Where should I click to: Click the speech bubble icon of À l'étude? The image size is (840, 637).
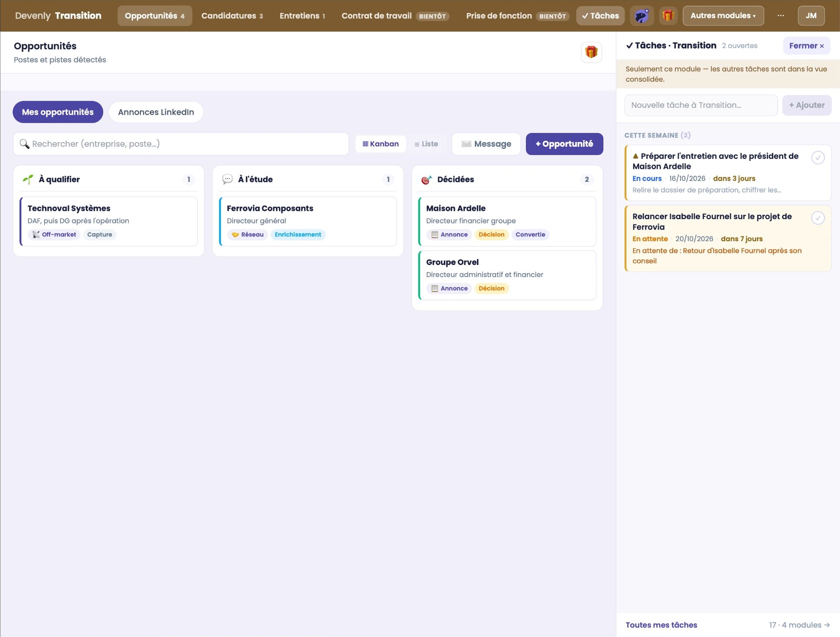pos(227,179)
